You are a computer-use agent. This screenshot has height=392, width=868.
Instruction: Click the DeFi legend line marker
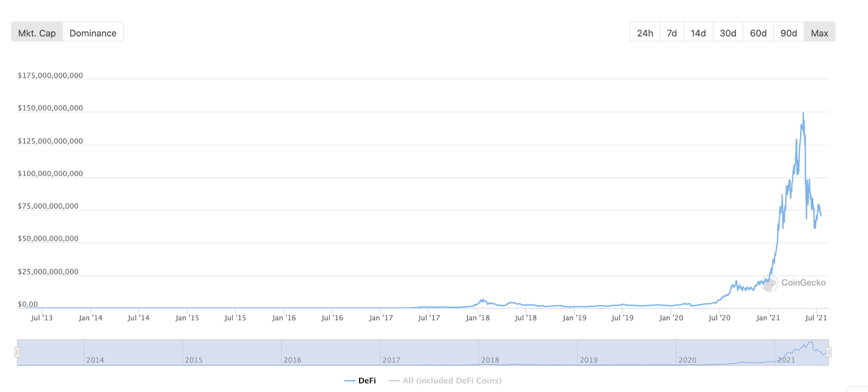350,381
